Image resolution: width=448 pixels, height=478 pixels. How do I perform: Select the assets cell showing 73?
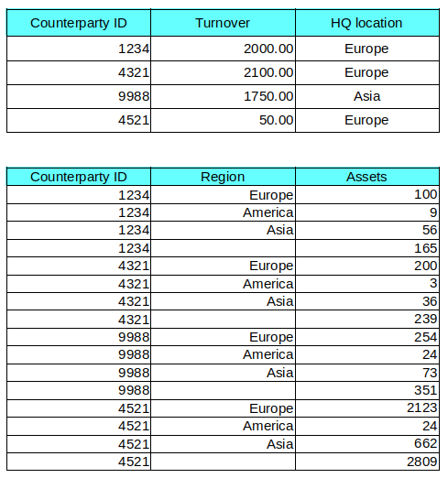(x=367, y=373)
